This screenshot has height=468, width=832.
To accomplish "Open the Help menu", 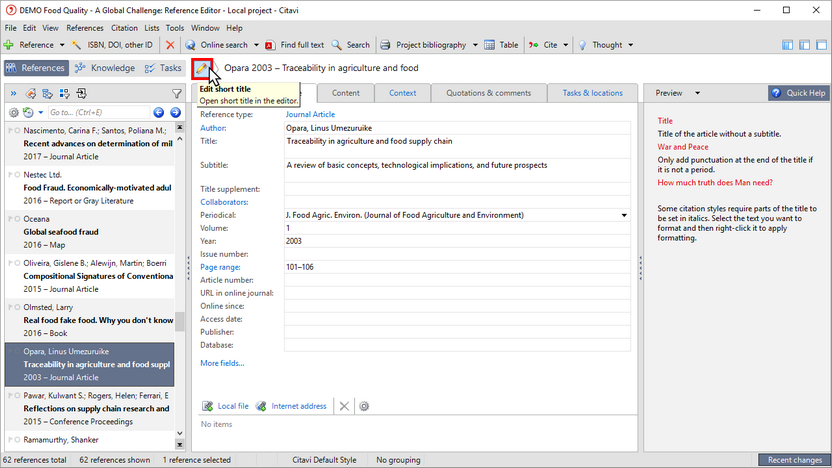I will click(234, 28).
